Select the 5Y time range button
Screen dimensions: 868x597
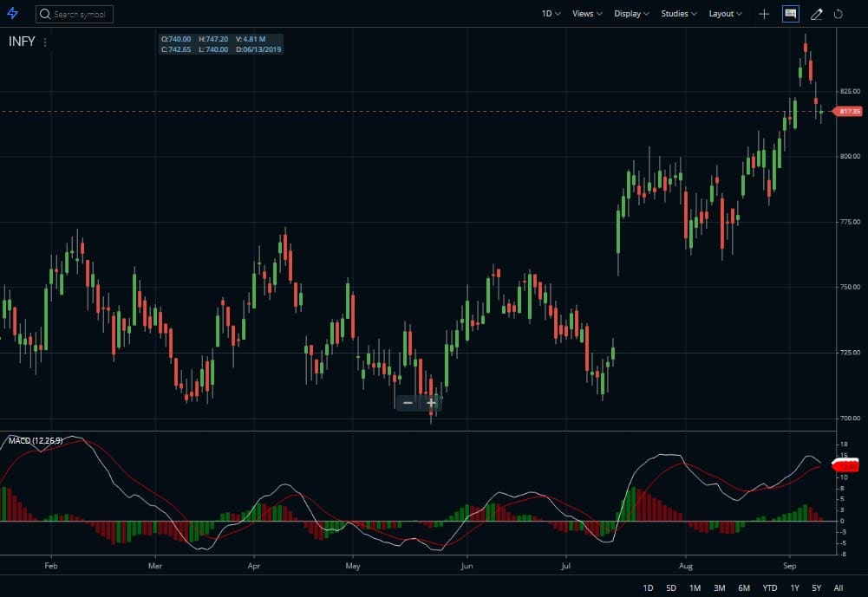pos(817,587)
